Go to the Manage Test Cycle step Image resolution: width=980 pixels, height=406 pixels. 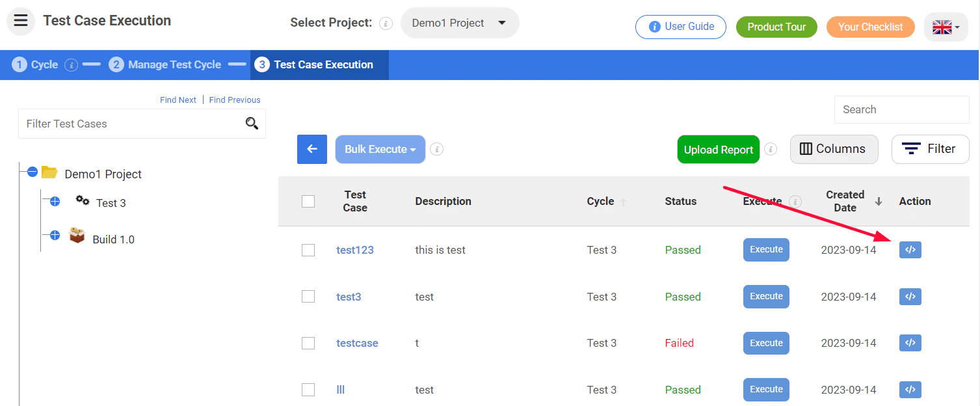click(165, 65)
